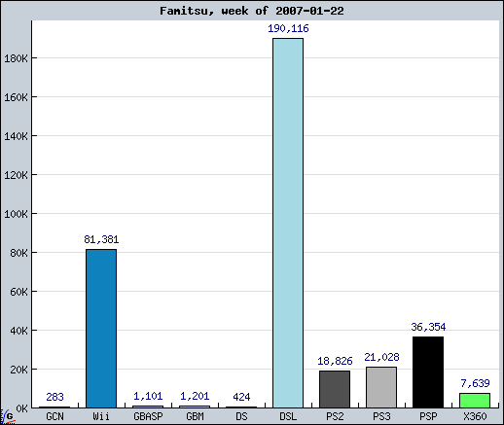Click the 180K y-axis label

16,58
